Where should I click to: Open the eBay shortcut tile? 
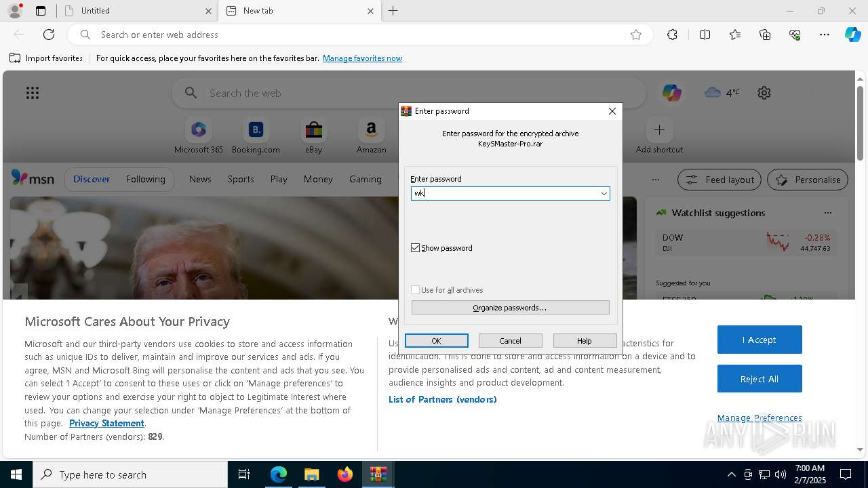[313, 136]
